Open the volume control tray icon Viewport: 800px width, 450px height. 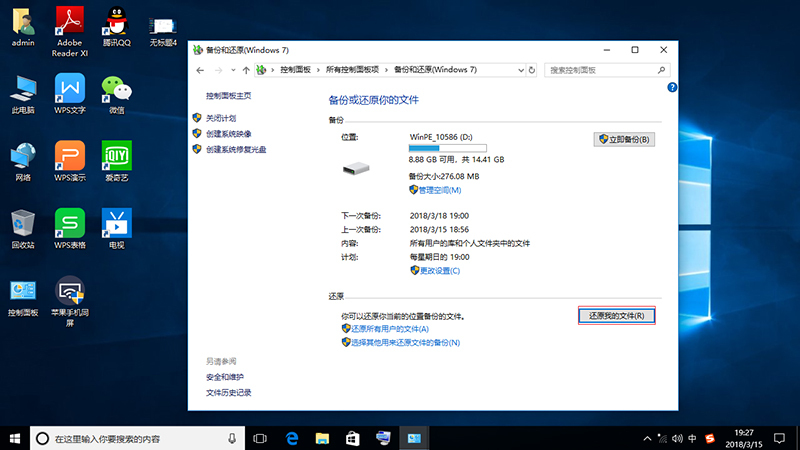coord(678,438)
